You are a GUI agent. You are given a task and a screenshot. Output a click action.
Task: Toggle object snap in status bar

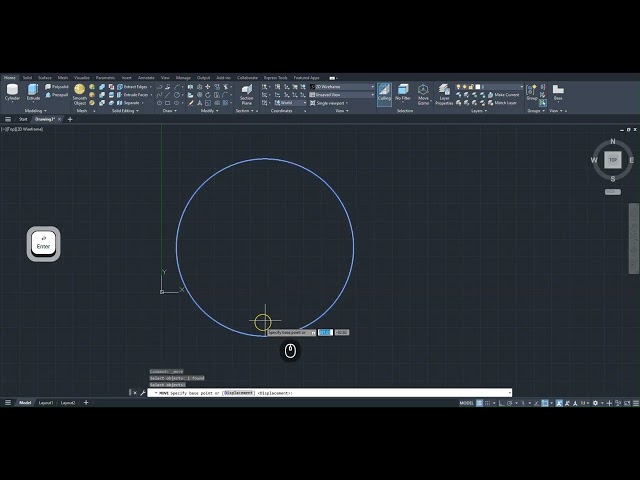(544, 403)
